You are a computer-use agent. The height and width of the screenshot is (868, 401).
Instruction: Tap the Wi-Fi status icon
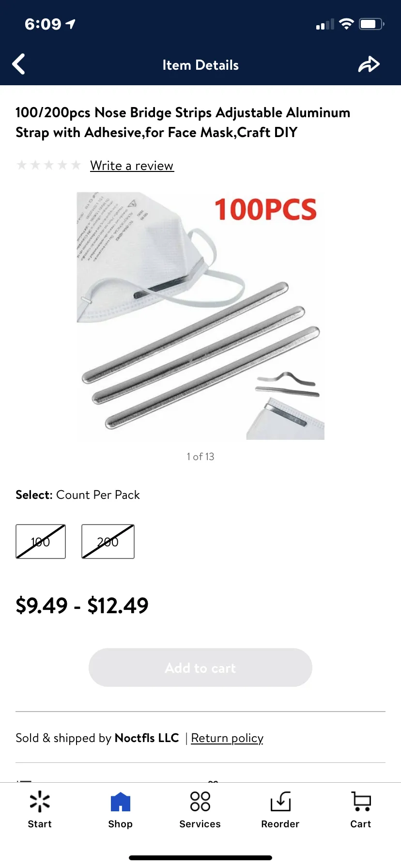pos(346,24)
